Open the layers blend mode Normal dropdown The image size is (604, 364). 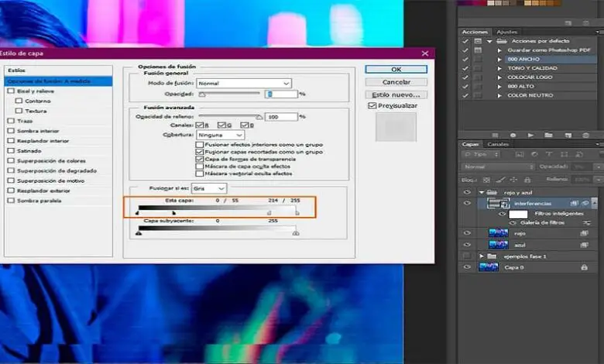click(498, 167)
